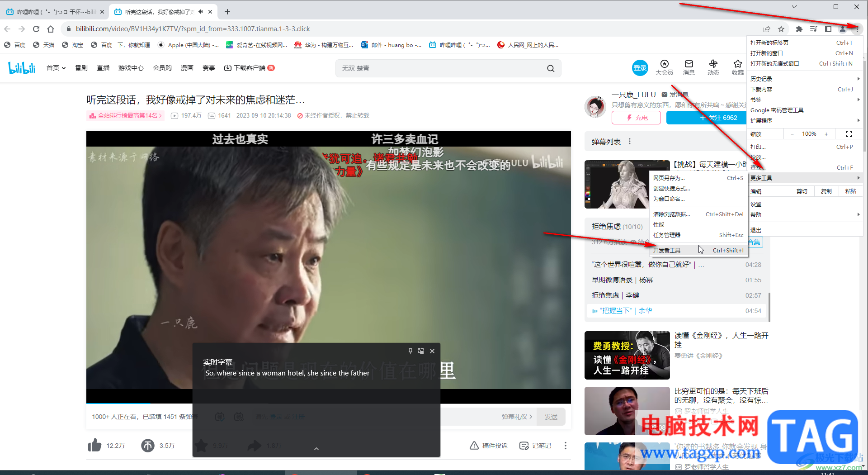Select 打开新的标签页 menu item
The width and height of the screenshot is (868, 475).
[x=805, y=43]
